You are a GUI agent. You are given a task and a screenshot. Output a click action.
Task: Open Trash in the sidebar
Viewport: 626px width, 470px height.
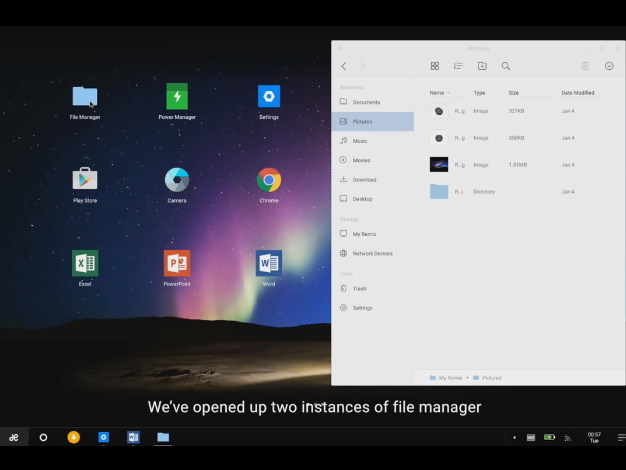372,289
